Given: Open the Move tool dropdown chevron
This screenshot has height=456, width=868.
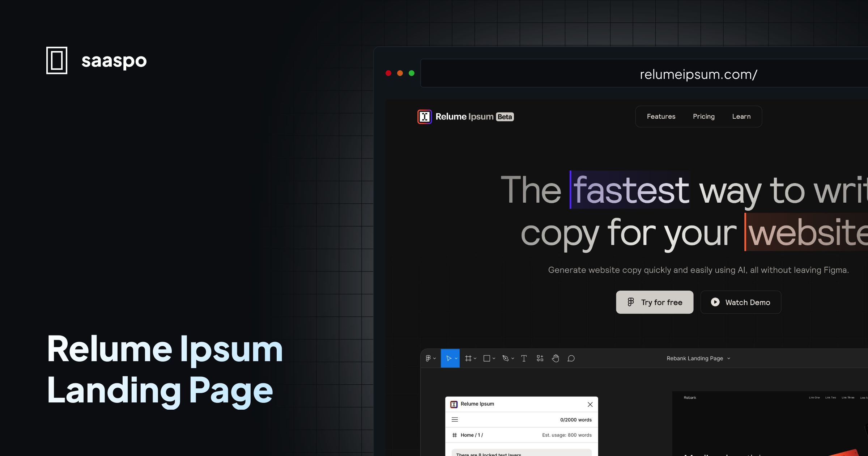Looking at the screenshot, I should (455, 358).
